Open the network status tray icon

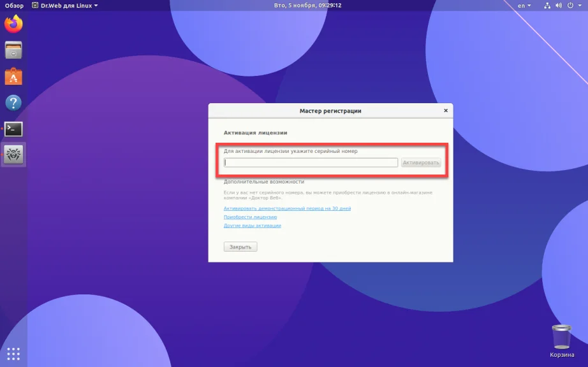click(547, 6)
